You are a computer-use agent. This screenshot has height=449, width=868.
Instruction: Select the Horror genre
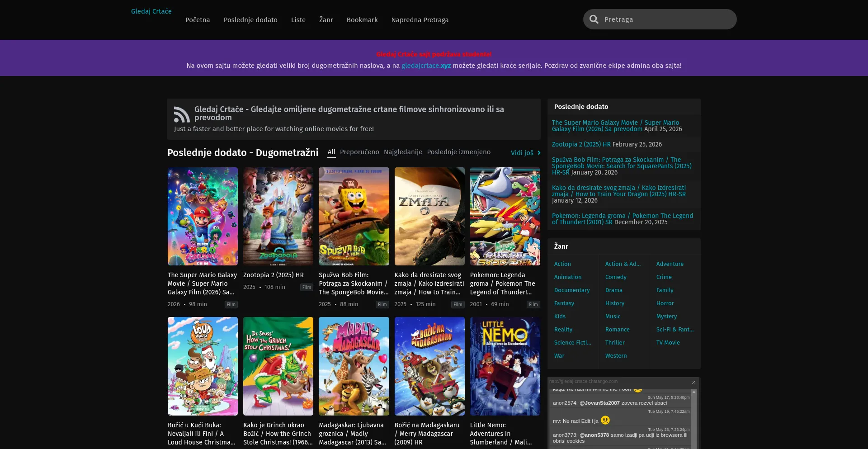(665, 303)
